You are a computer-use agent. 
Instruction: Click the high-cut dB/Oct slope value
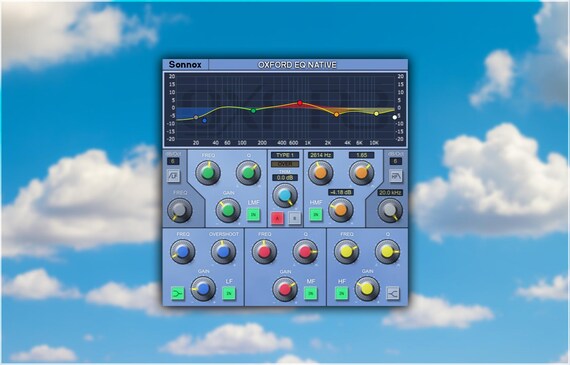[x=396, y=161]
